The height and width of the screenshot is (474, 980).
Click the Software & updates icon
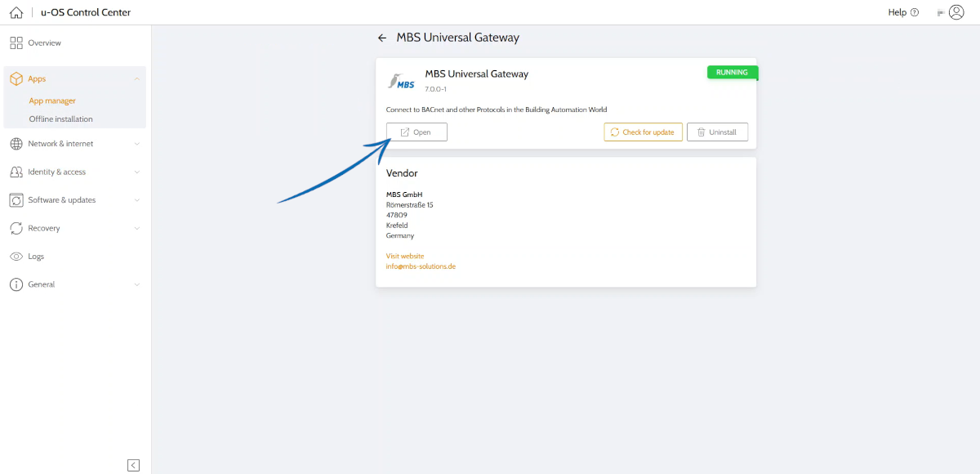pos(16,200)
